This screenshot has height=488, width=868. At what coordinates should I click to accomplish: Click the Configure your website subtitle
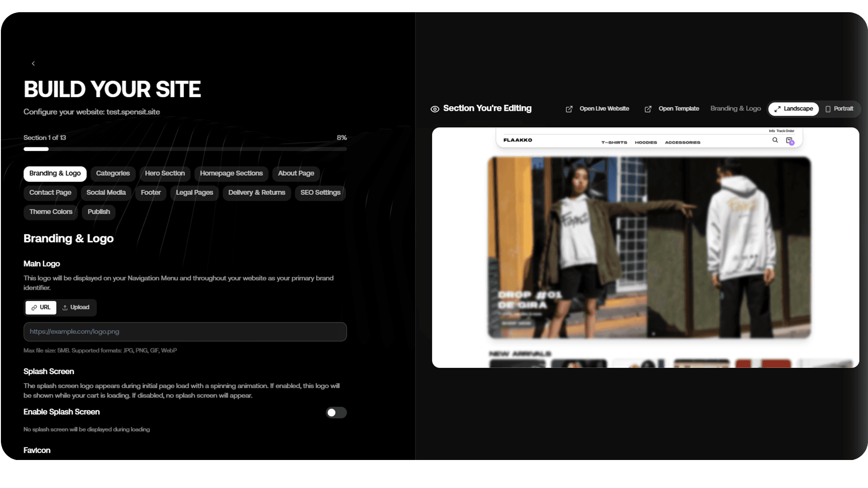tap(92, 112)
